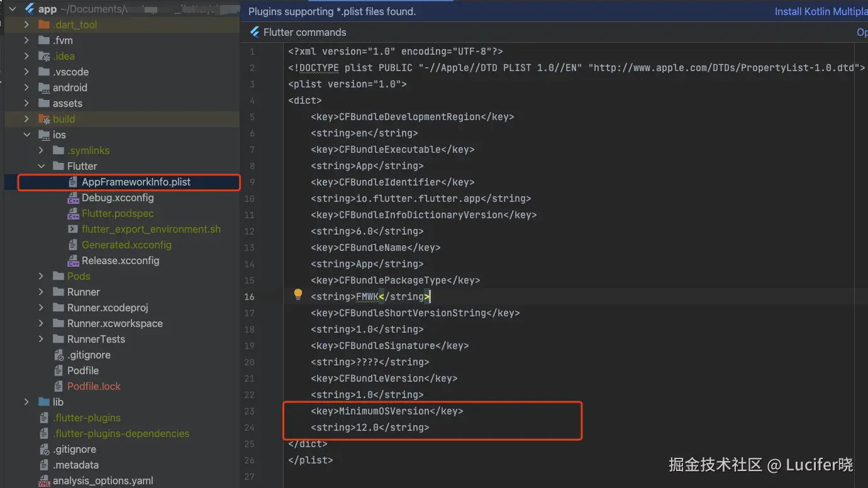Click the analysis_options.yaml file icon
868x488 pixels.
coord(44,481)
